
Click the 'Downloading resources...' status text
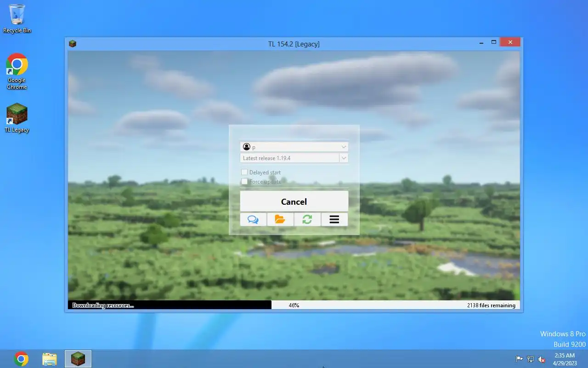pos(103,305)
